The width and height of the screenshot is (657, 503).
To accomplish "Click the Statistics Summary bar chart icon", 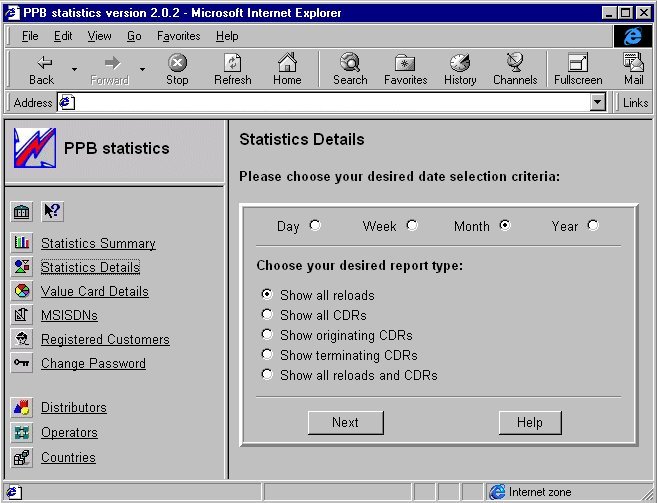I will [21, 242].
